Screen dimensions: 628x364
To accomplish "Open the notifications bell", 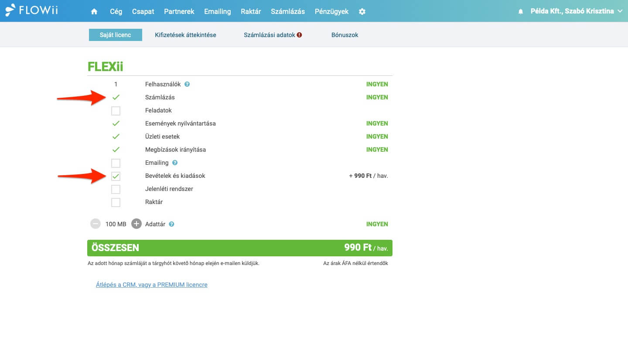I will coord(520,12).
